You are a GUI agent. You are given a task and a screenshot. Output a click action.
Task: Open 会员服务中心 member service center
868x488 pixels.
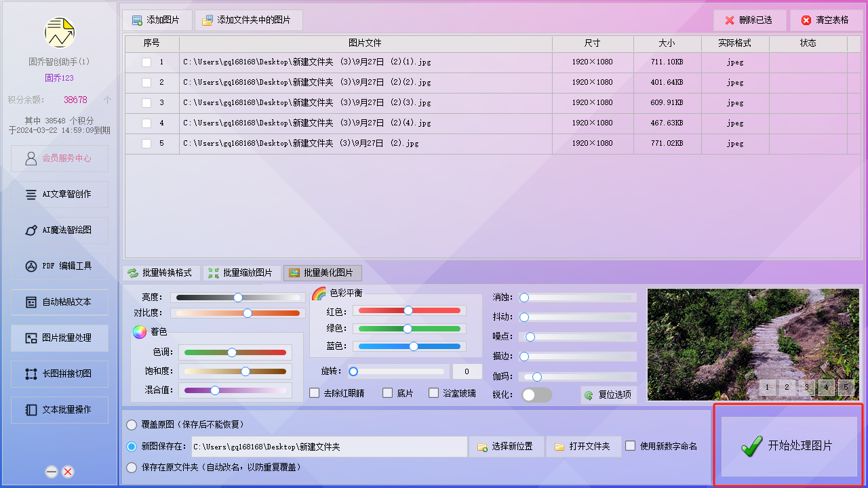point(60,159)
